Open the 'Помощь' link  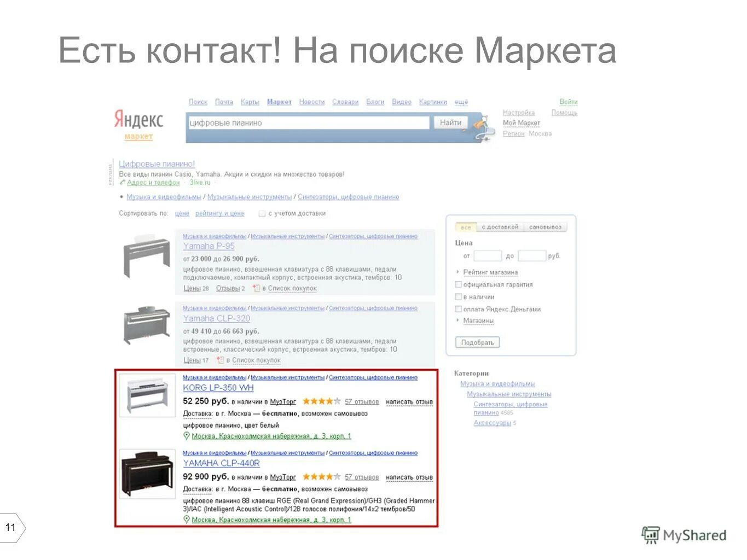[564, 113]
